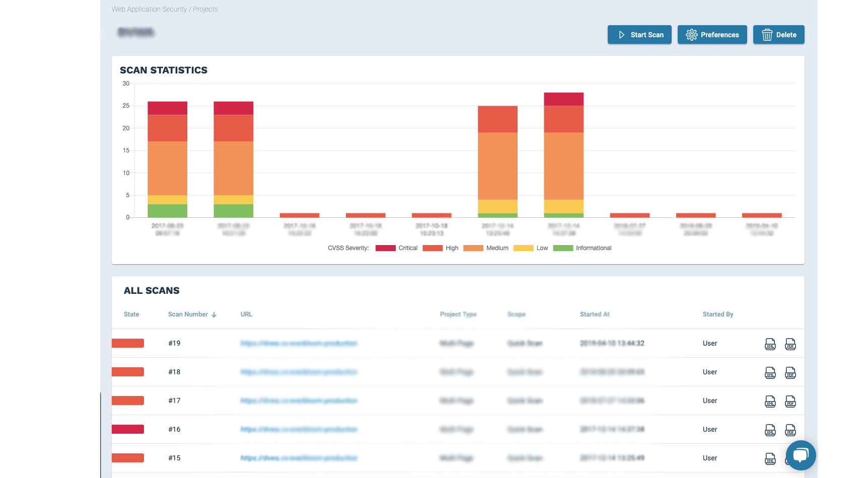868x478 pixels.
Task: Toggle Informational severity in chart legend
Action: tap(583, 248)
